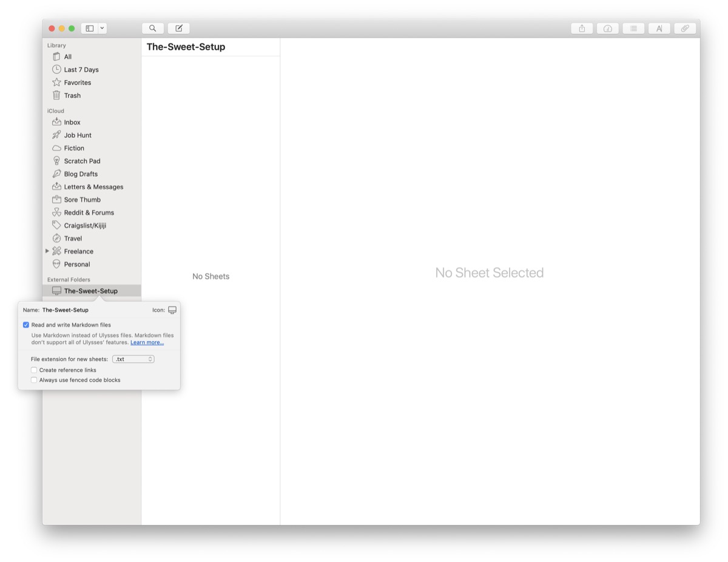The width and height of the screenshot is (728, 562).
Task: Close the Ulysses window
Action: 52,29
